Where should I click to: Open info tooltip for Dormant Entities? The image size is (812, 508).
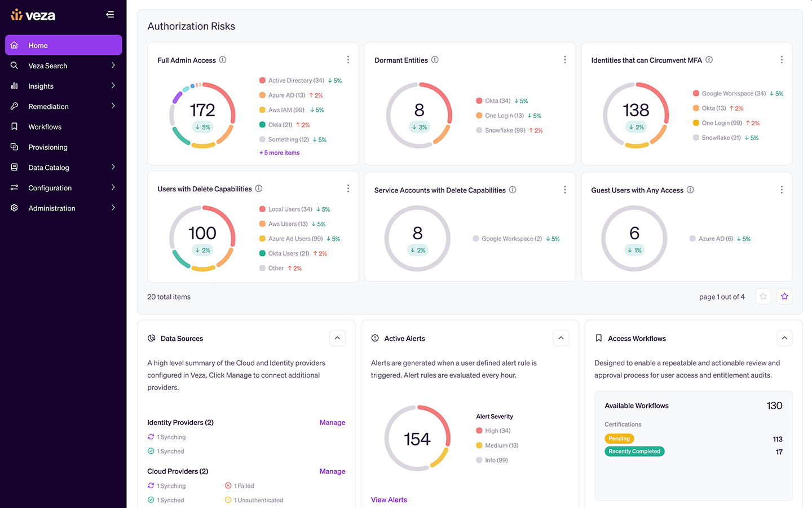pyautogui.click(x=435, y=60)
